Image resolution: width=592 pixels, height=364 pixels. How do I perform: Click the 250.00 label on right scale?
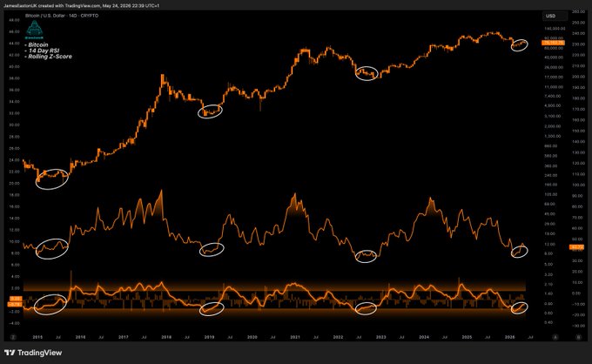point(578,23)
